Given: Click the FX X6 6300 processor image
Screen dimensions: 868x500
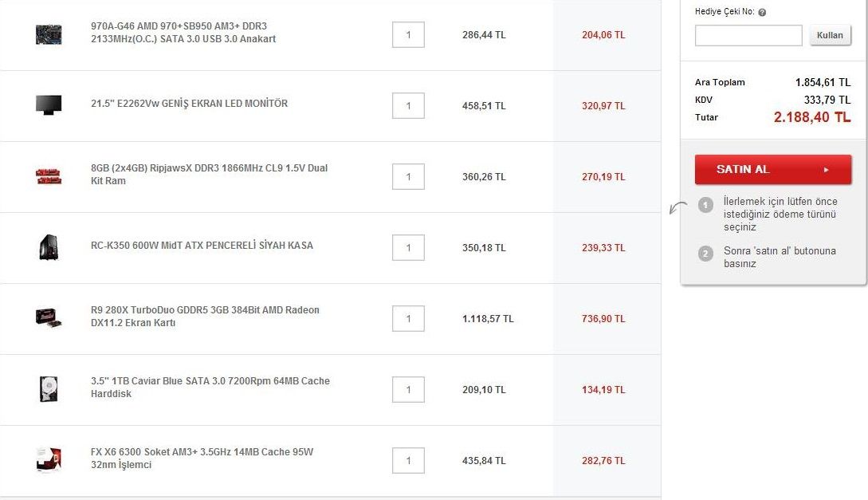Looking at the screenshot, I should pos(49,460).
